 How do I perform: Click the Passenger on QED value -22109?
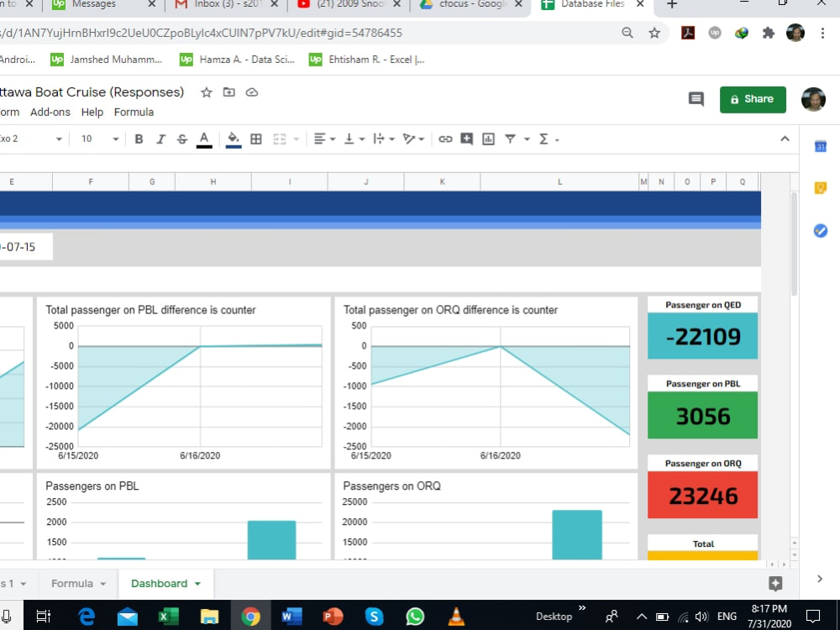(x=702, y=337)
